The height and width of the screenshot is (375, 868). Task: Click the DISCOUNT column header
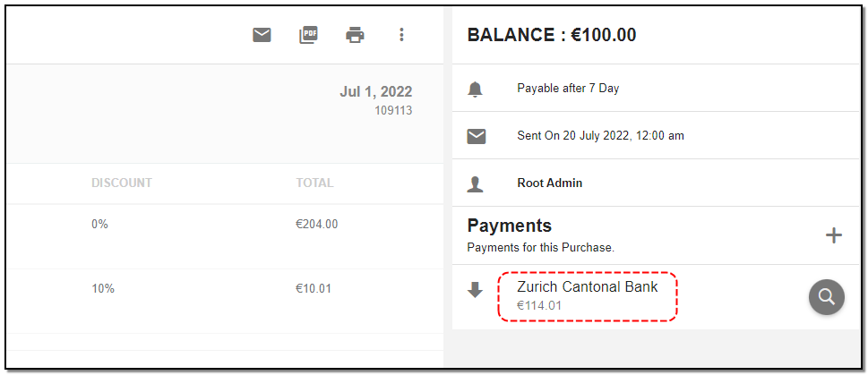click(121, 183)
